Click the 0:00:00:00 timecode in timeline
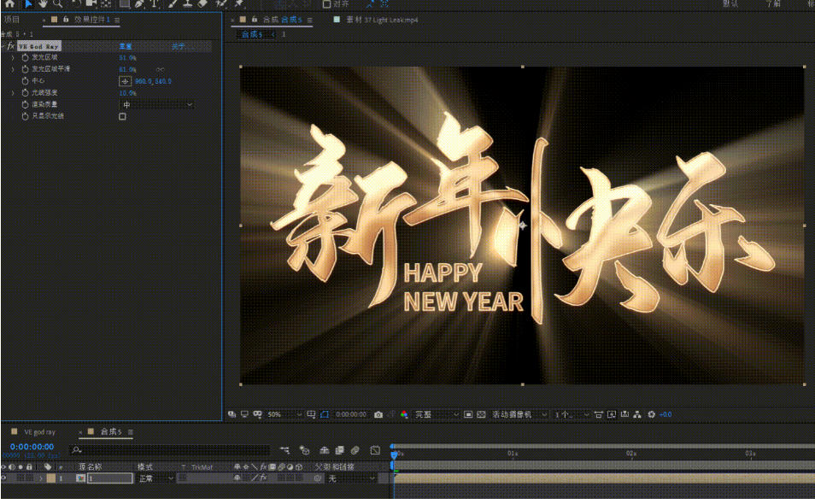815x504 pixels. pyautogui.click(x=32, y=447)
